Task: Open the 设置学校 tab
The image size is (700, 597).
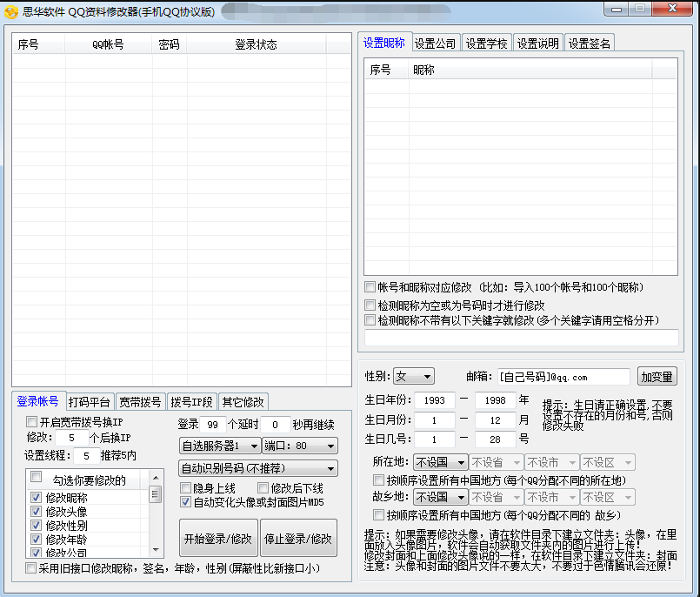Action: [x=487, y=44]
